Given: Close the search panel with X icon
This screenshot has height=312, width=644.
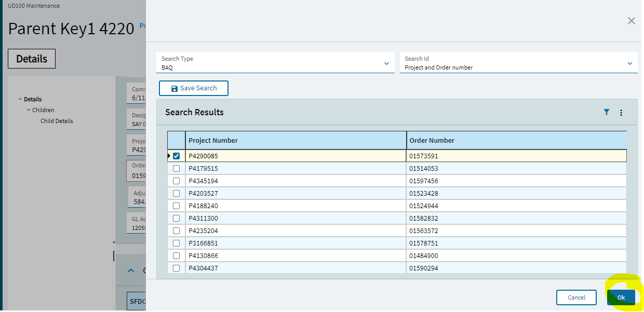Looking at the screenshot, I should coord(632,21).
